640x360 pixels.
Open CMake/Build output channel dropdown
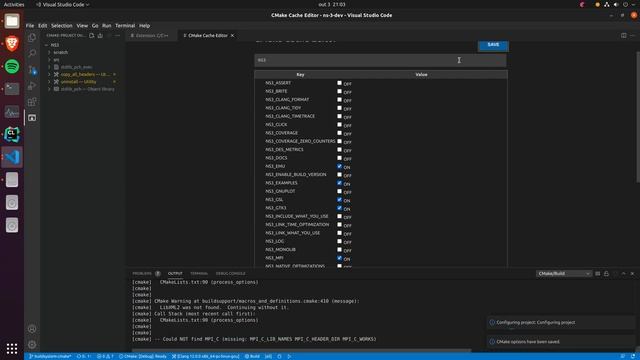pyautogui.click(x=564, y=273)
